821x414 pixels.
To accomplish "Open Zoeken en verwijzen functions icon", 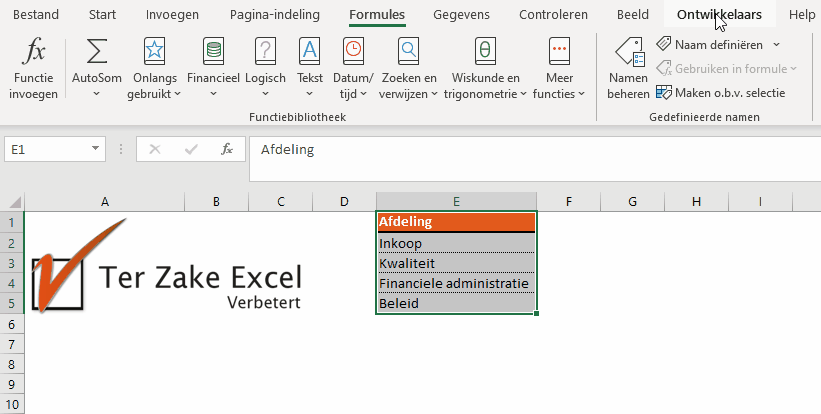I will pyautogui.click(x=408, y=52).
